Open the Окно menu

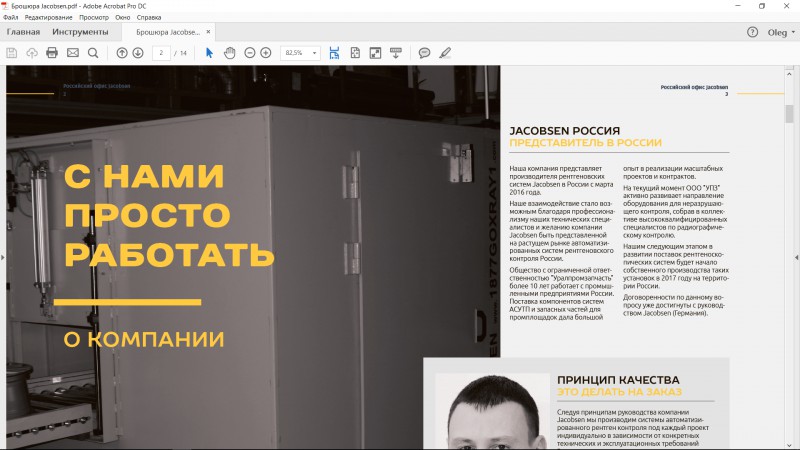[122, 17]
